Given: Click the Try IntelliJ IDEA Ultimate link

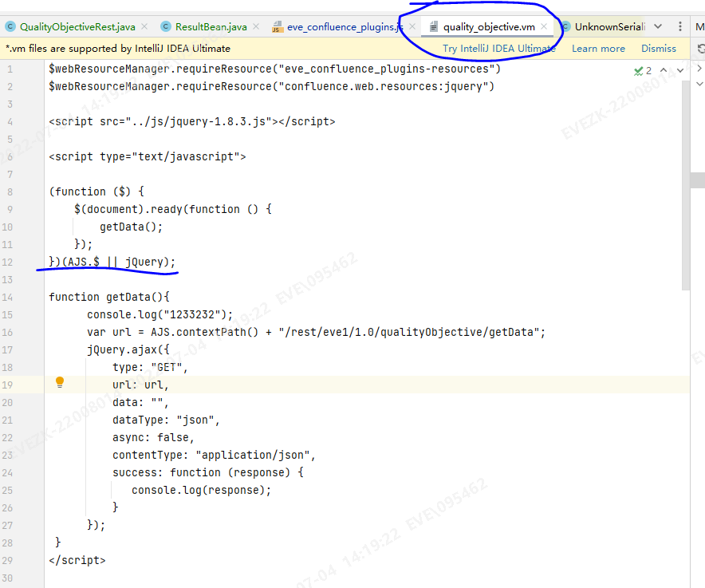Looking at the screenshot, I should [498, 49].
